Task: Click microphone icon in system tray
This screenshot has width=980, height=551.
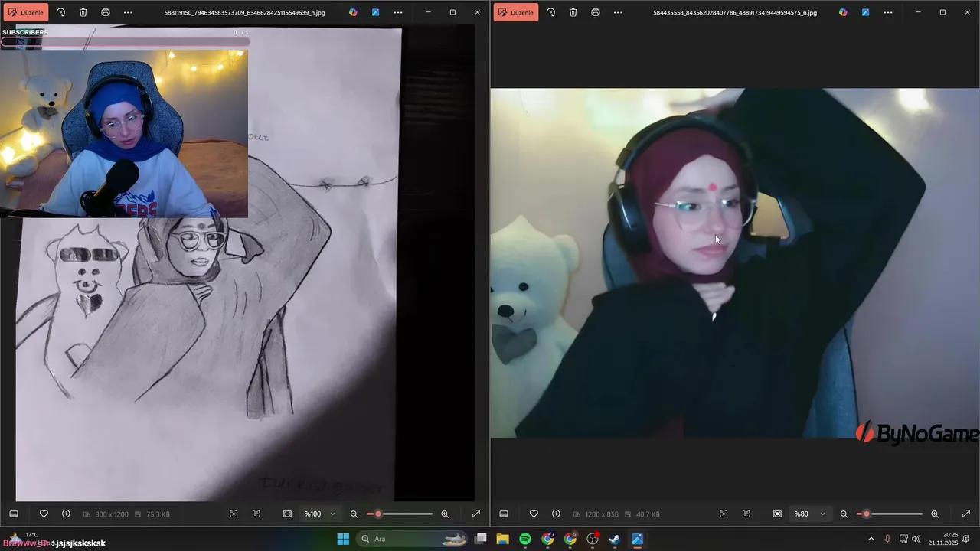Action: click(x=887, y=539)
